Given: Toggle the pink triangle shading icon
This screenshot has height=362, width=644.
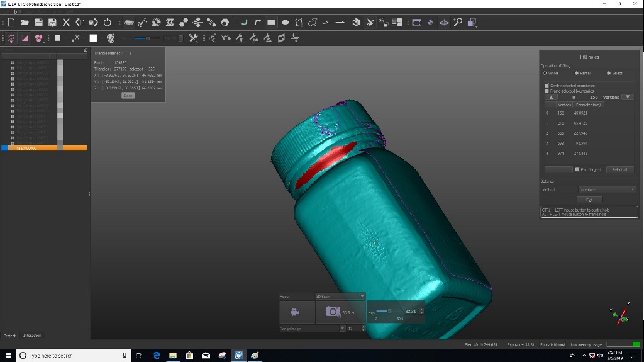Looking at the screenshot, I should click(25, 38).
